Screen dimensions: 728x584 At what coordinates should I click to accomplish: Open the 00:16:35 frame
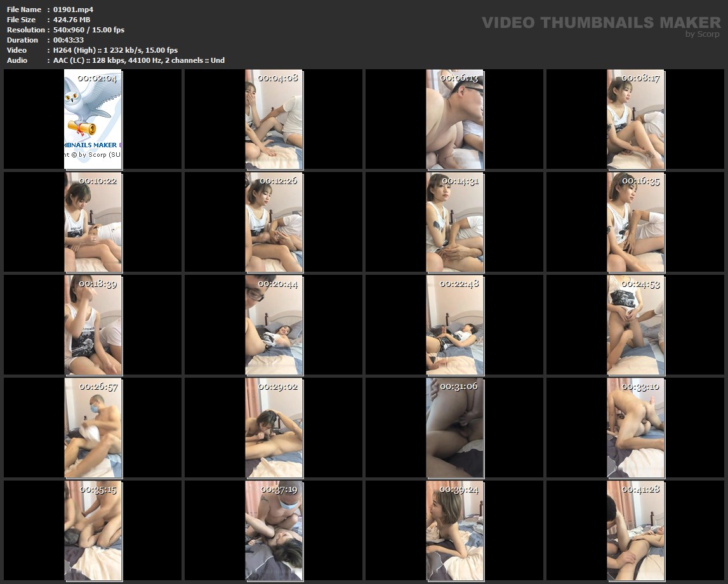point(635,222)
